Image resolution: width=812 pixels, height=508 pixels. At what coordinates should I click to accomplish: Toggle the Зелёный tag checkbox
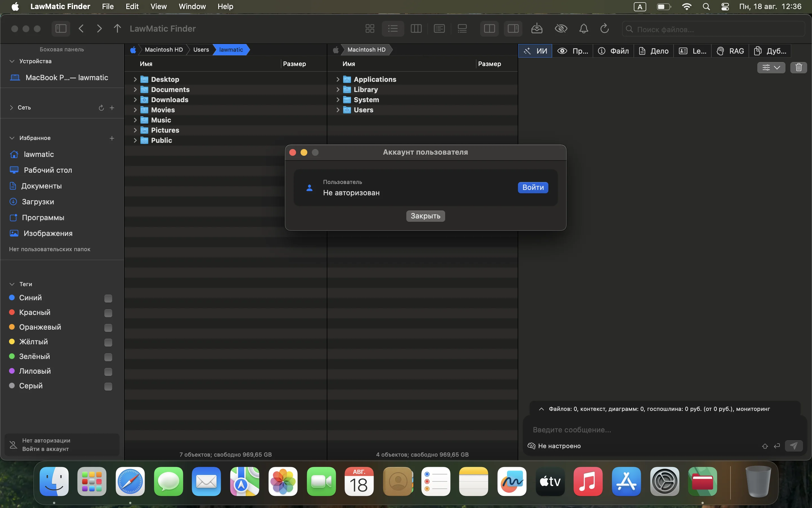click(108, 357)
